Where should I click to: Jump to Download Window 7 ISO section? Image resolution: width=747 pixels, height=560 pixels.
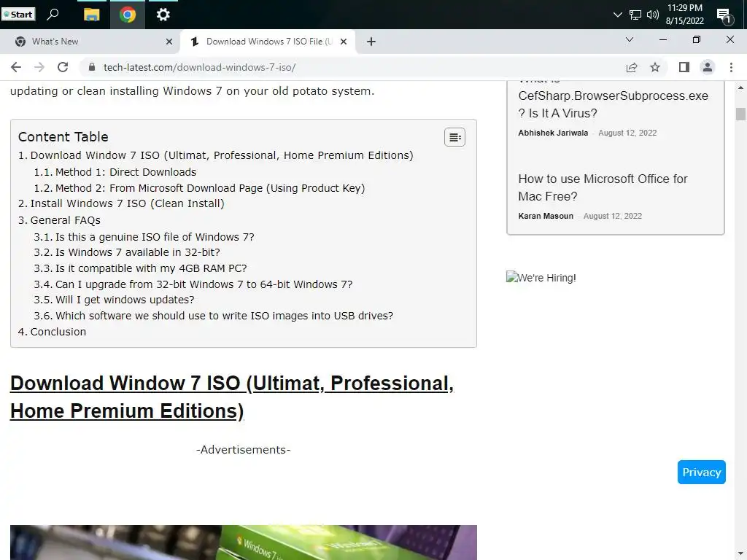222,155
